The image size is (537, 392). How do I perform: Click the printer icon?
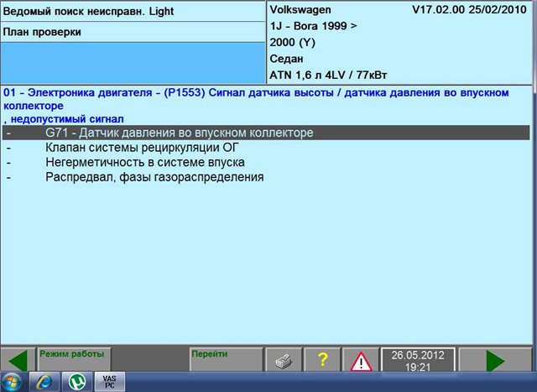pos(284,360)
